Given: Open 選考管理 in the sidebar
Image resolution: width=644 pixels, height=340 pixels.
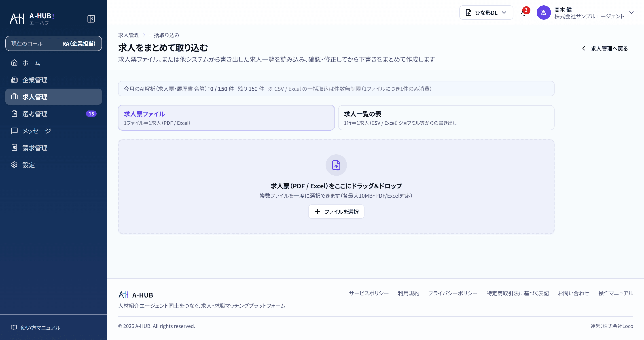Looking at the screenshot, I should [x=53, y=113].
